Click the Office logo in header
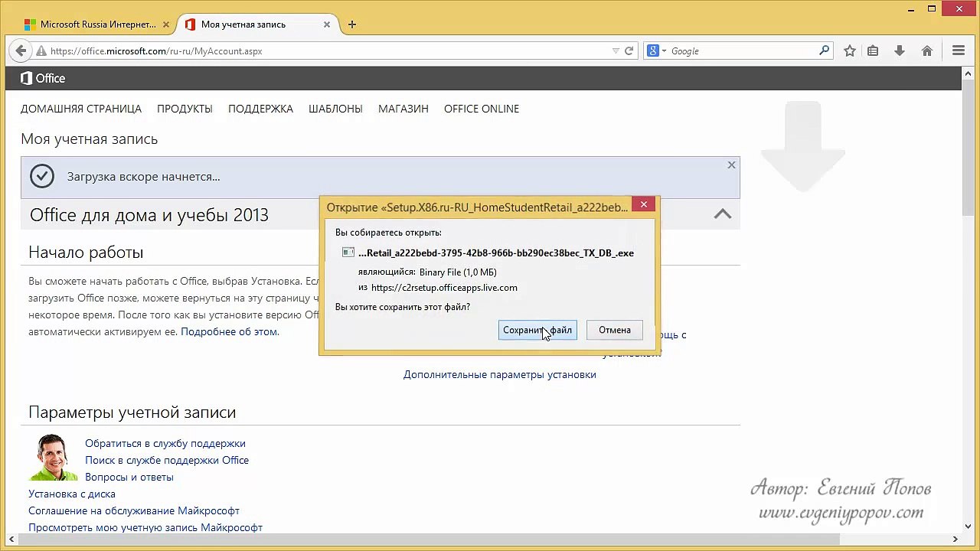980x551 pixels. 43,78
